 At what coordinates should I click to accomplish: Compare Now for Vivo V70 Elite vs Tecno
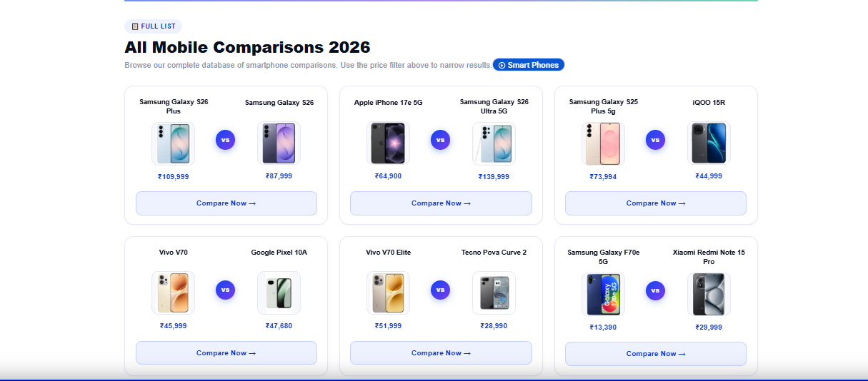pos(441,353)
